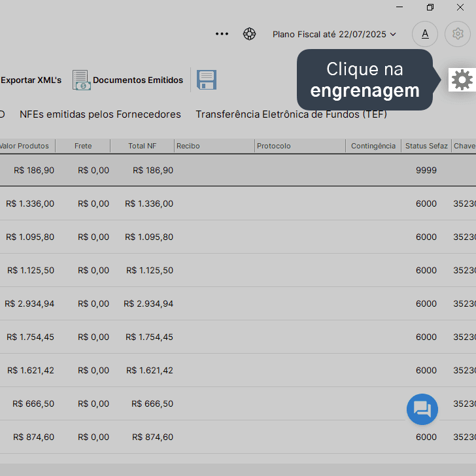Open NFEs emitidas pelos Fornecedores tab
Viewport: 476px width, 476px height.
pos(100,114)
